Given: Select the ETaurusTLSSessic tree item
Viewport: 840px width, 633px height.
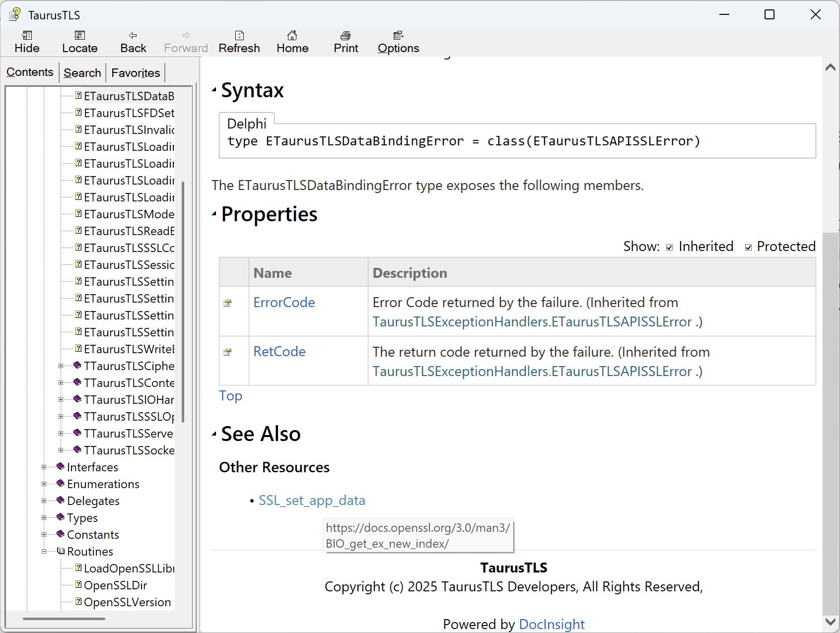Looking at the screenshot, I should click(129, 264).
